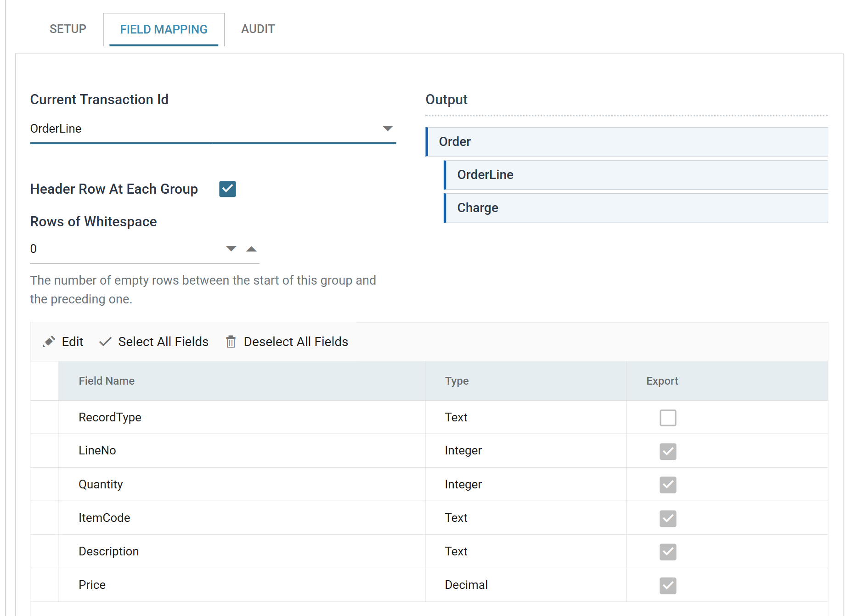Toggle the LineNo export checkbox
Screen dimensions: 858x616
tap(668, 451)
